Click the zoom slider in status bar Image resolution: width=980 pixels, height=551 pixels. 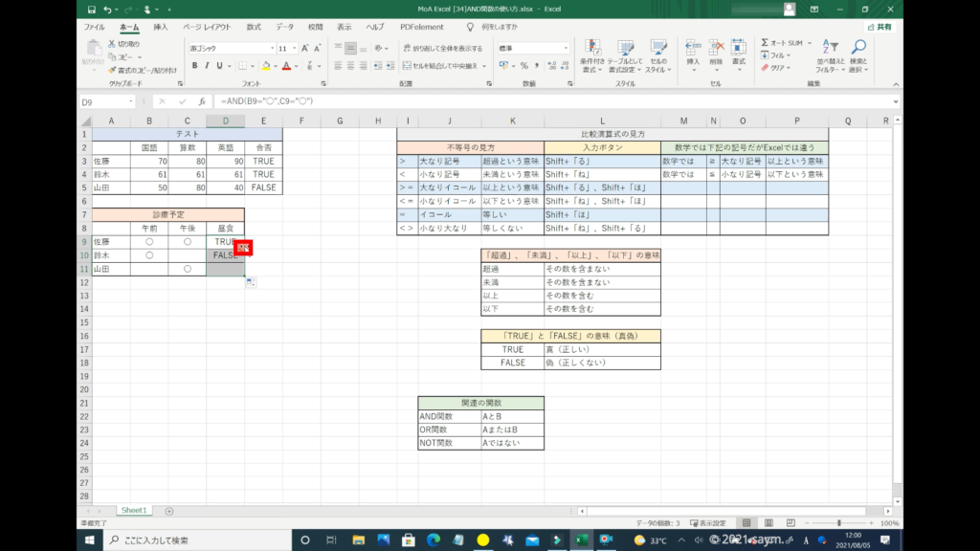pyautogui.click(x=839, y=523)
